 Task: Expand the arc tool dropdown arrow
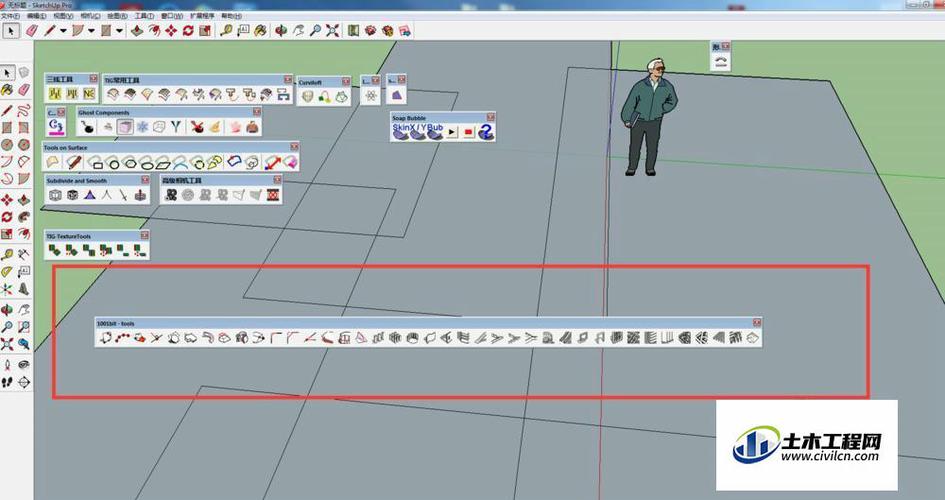[91, 31]
